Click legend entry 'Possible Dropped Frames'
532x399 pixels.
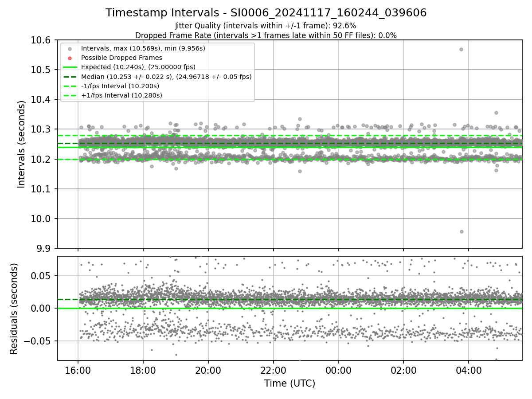[x=121, y=58]
